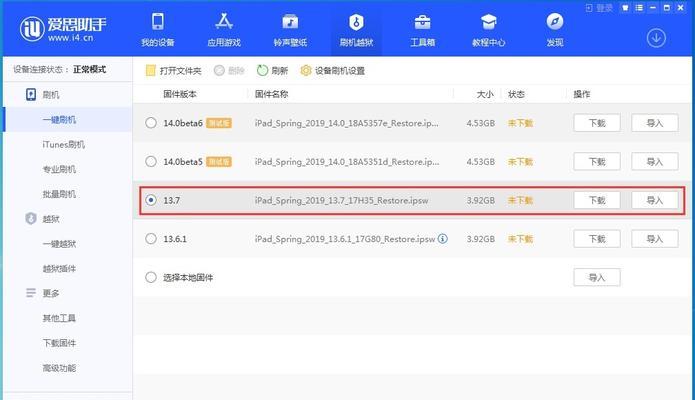Screen dimensions: 695x400
Task: Click the 操作 column header
Action: (582, 94)
